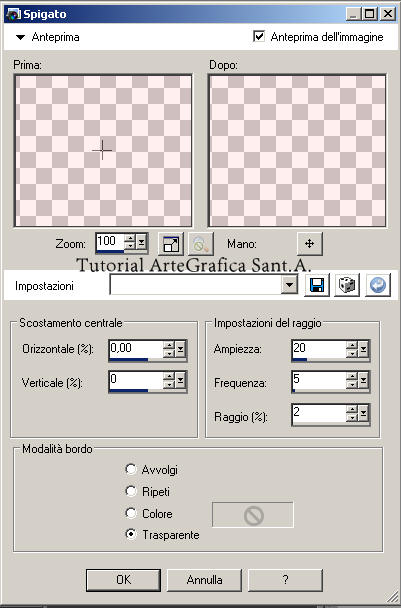
Task: Click the Mano pan navigation icon
Action: (309, 244)
